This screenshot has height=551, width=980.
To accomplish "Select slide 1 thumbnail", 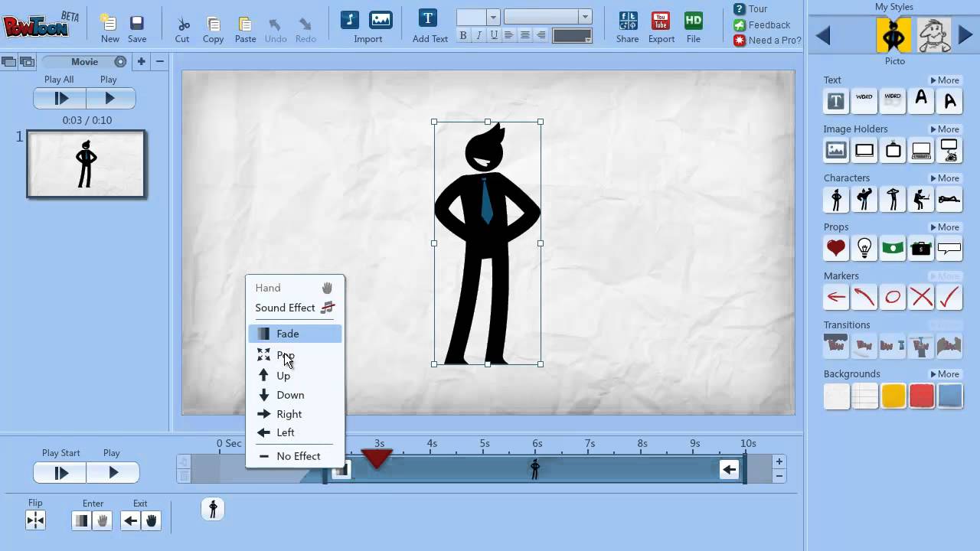I will (86, 164).
